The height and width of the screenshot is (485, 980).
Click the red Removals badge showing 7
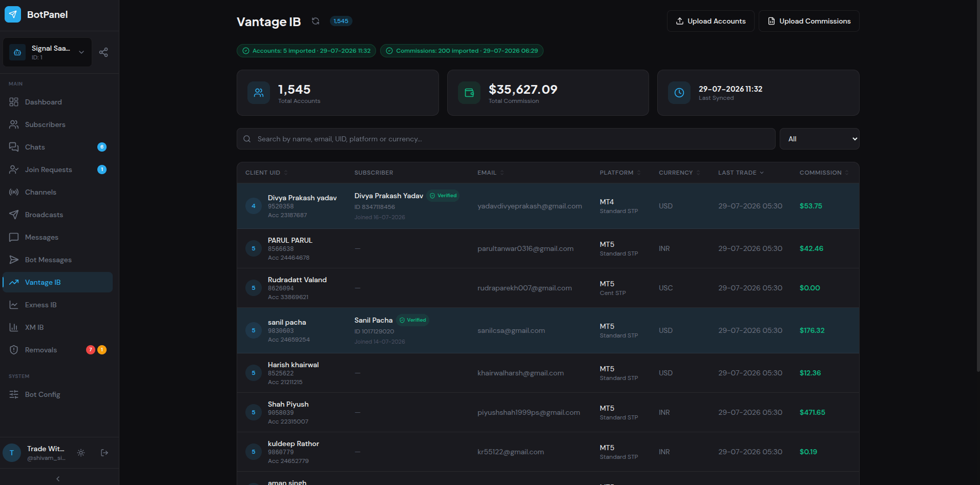(x=91, y=350)
